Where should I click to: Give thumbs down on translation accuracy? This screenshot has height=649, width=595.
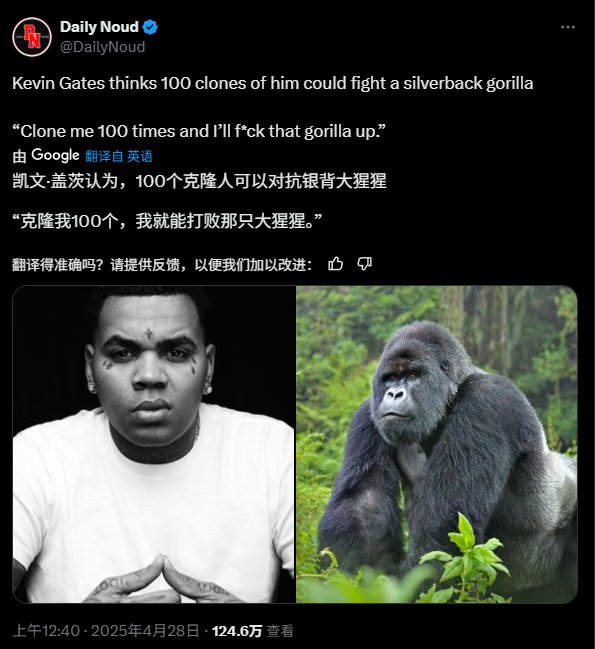point(365,264)
